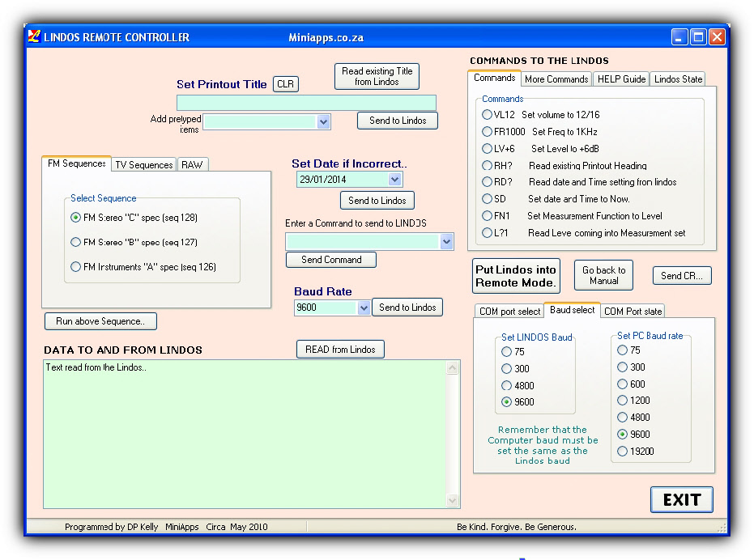Switch to COM port select tab

(509, 312)
